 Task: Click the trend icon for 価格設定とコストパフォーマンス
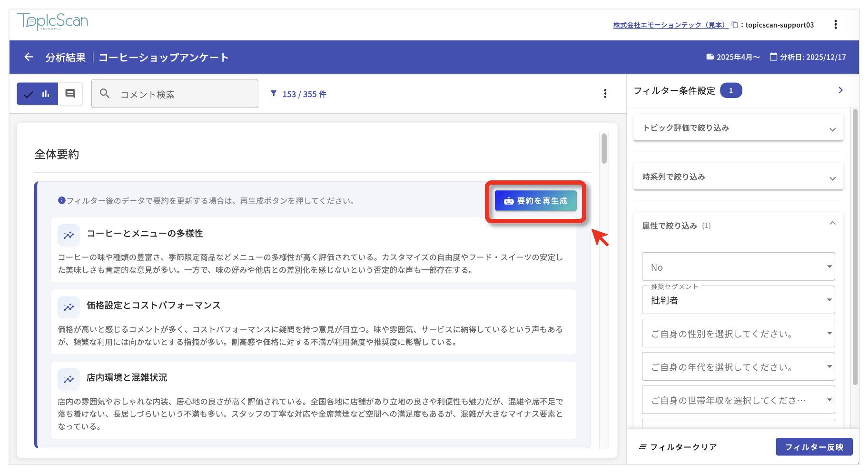(69, 307)
